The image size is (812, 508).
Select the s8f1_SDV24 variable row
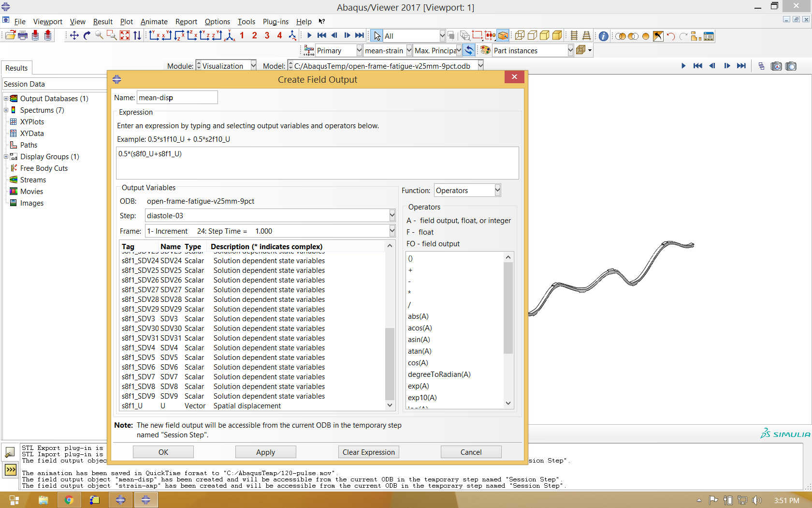point(252,260)
